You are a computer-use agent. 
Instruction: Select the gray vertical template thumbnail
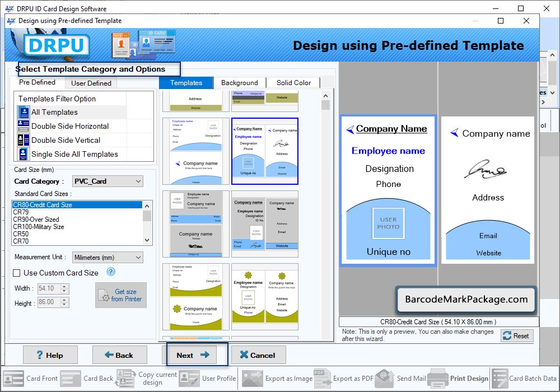(265, 224)
